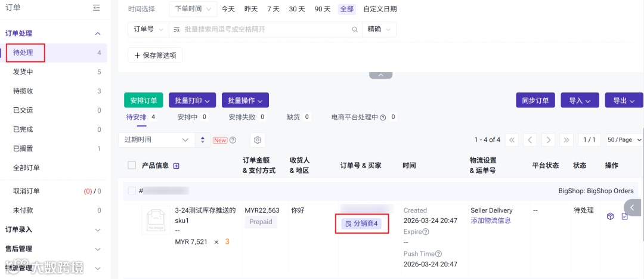
Task: Click the help icon beside 电商平台处理中
Action: point(383,117)
